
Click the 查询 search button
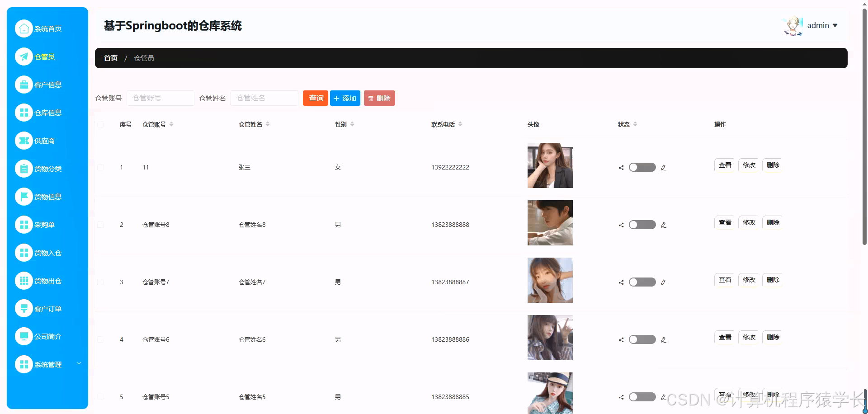click(x=315, y=98)
